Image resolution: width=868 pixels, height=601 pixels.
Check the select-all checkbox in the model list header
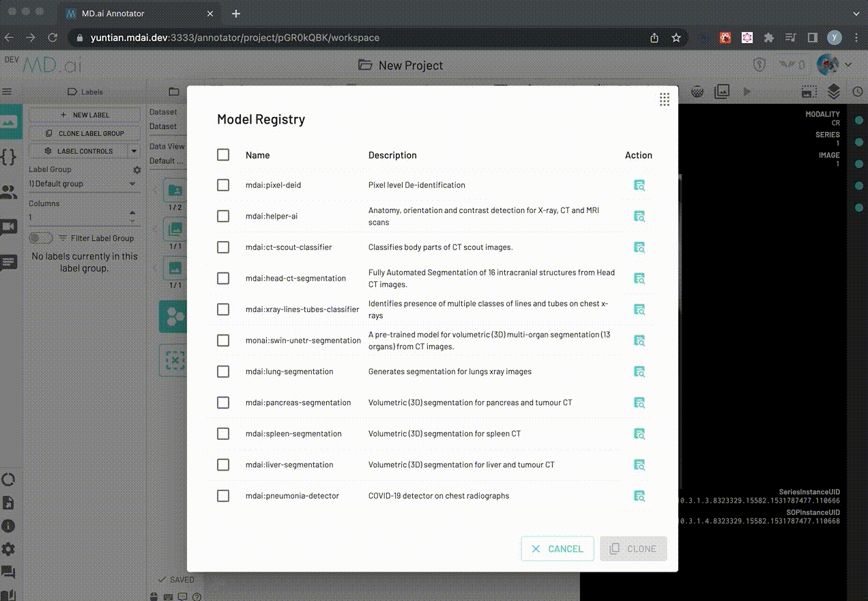point(223,154)
